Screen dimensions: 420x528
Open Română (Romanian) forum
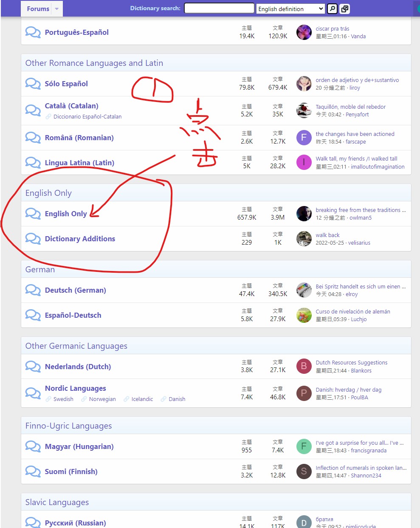(x=79, y=138)
